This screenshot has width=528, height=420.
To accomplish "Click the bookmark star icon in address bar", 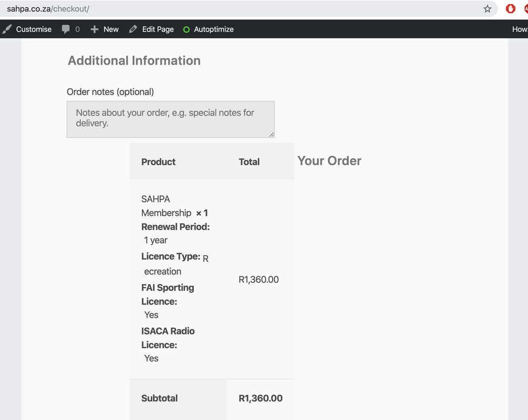I will pyautogui.click(x=487, y=9).
